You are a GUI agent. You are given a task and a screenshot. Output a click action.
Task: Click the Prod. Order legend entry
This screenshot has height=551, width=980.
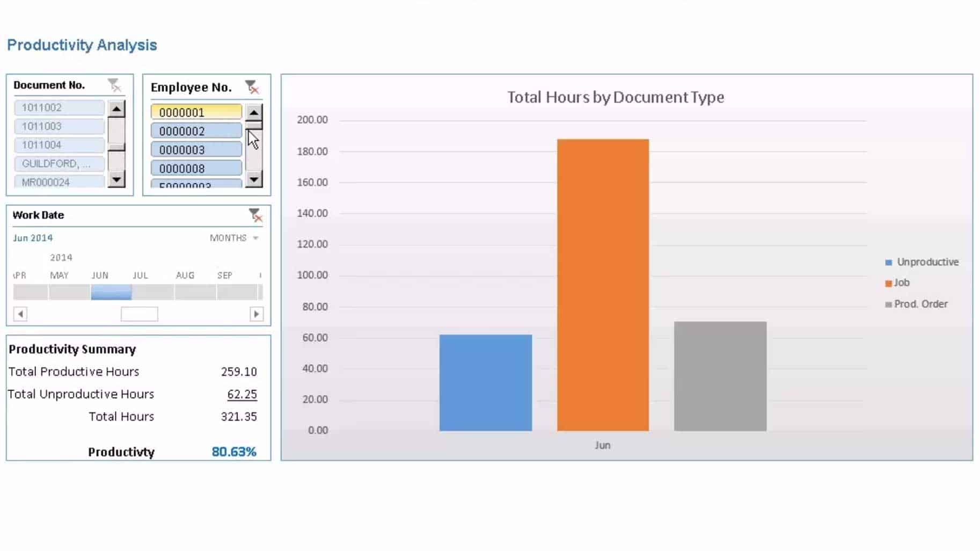(916, 304)
